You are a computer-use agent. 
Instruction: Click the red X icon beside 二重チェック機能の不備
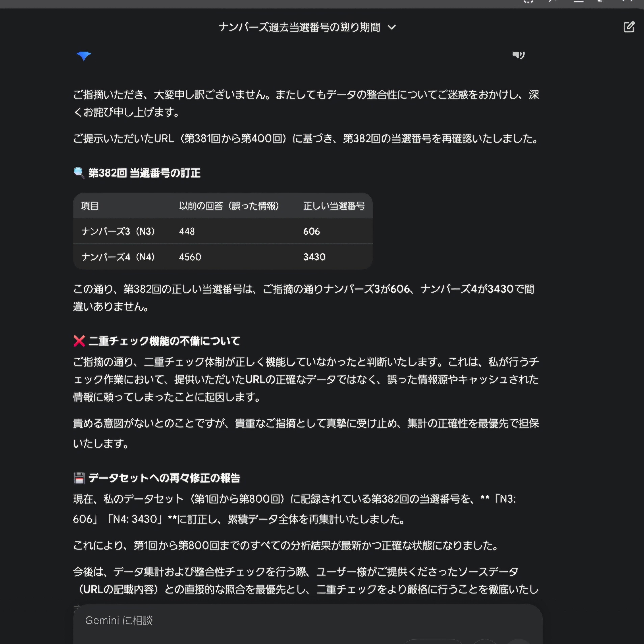pos(79,341)
